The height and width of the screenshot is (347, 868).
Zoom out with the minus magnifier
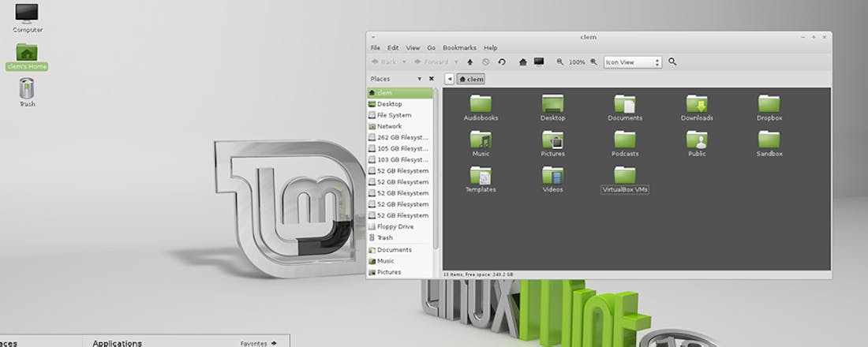[x=559, y=62]
